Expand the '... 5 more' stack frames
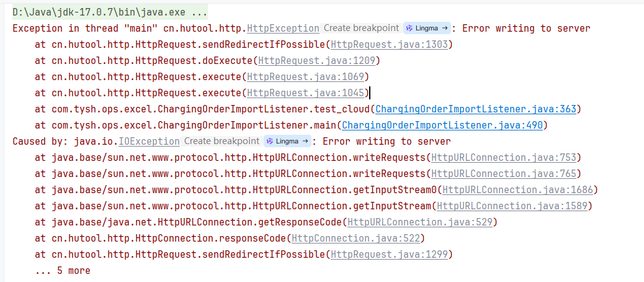This screenshot has height=282, width=644. click(62, 270)
